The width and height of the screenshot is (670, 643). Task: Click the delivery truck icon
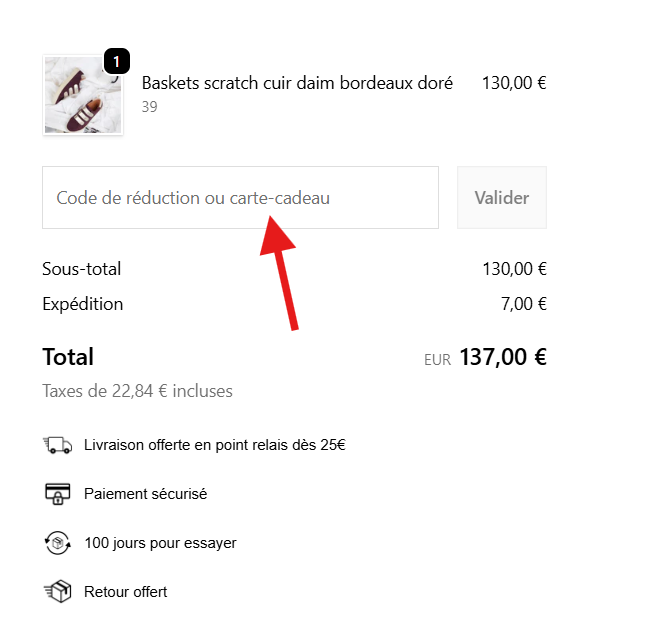click(58, 445)
